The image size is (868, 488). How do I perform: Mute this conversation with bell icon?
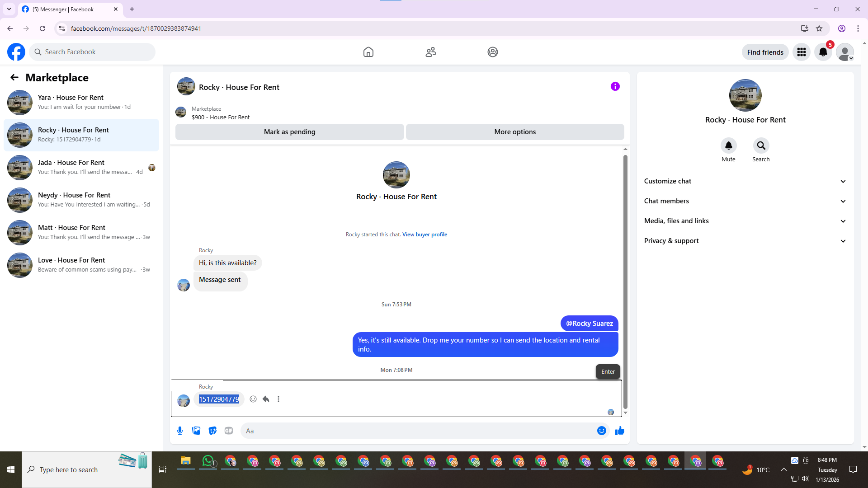click(728, 145)
